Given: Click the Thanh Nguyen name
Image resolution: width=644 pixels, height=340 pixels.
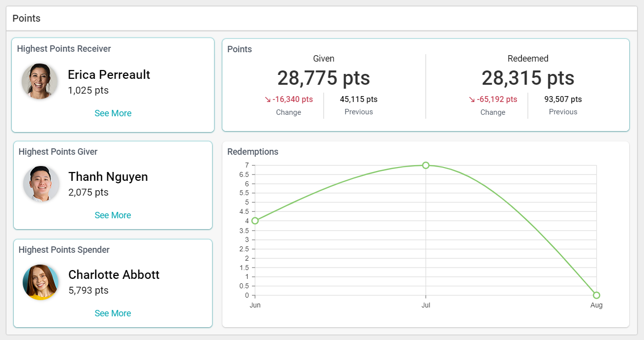Looking at the screenshot, I should 108,177.
